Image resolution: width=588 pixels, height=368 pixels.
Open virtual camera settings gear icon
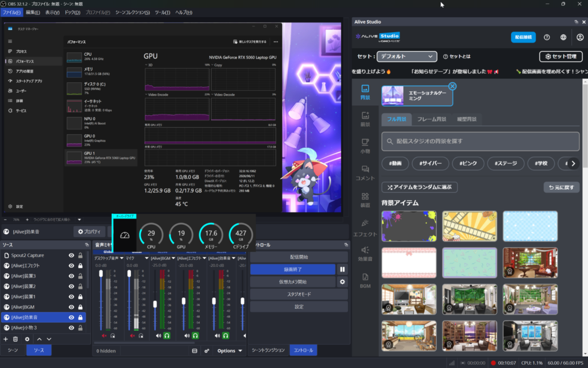click(342, 282)
